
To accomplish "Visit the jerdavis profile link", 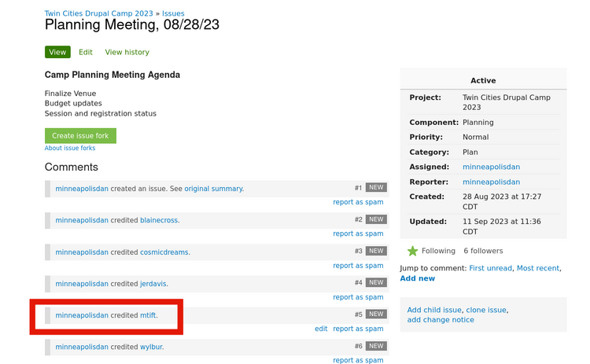I will click(x=153, y=284).
